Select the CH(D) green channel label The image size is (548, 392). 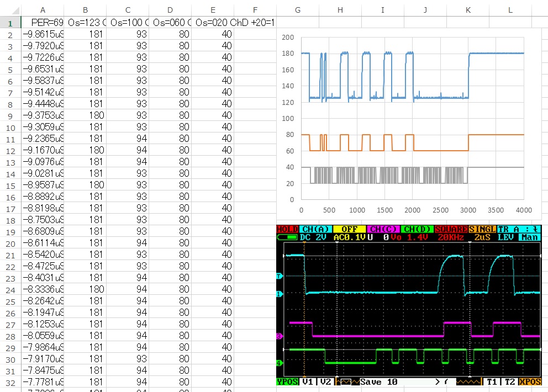417,229
